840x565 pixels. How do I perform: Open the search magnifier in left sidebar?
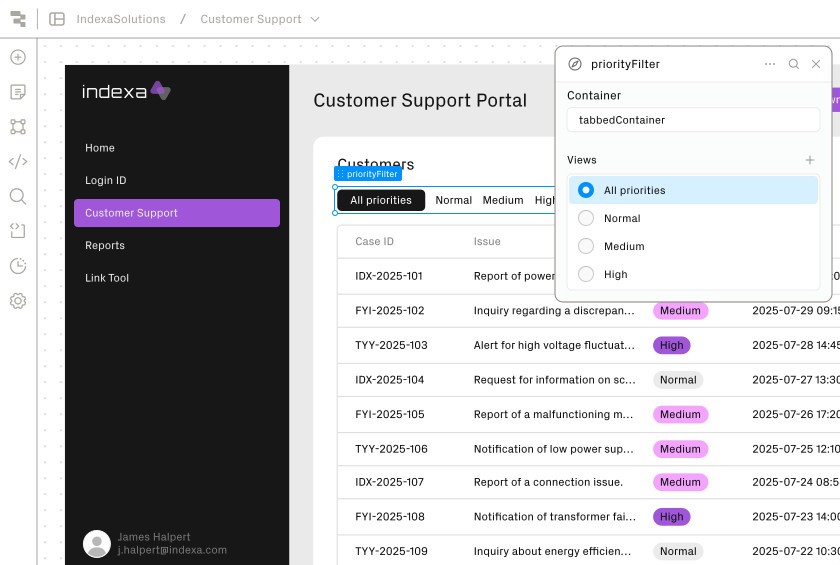tap(18, 197)
